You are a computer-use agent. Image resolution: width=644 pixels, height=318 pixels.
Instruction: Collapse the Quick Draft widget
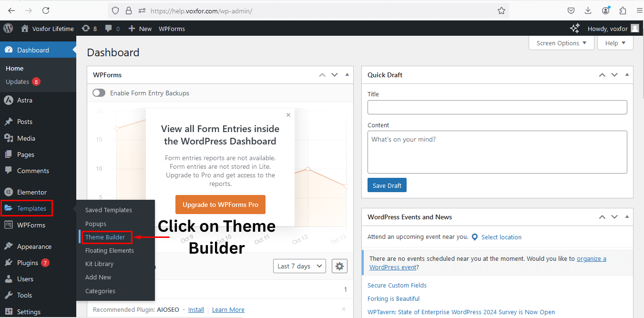[627, 74]
